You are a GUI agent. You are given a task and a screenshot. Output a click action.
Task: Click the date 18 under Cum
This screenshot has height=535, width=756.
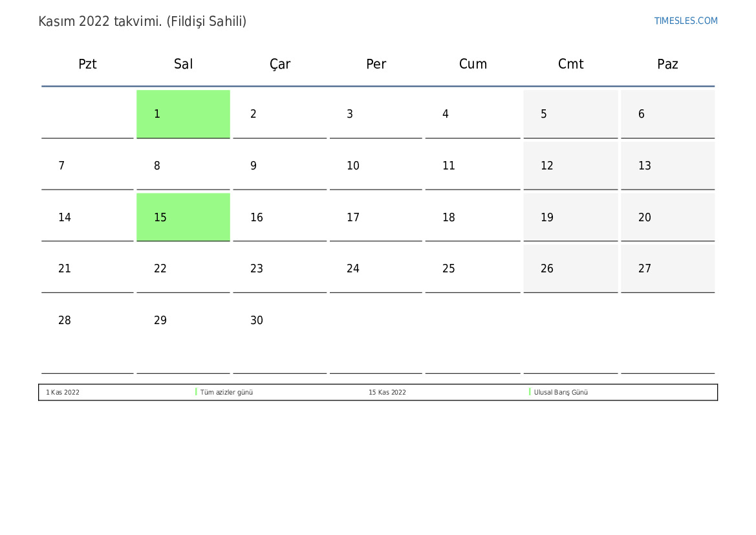coord(448,217)
